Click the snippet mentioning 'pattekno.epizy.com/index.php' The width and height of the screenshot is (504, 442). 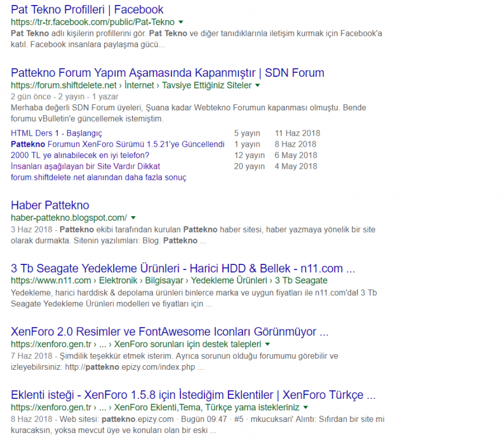(174, 362)
